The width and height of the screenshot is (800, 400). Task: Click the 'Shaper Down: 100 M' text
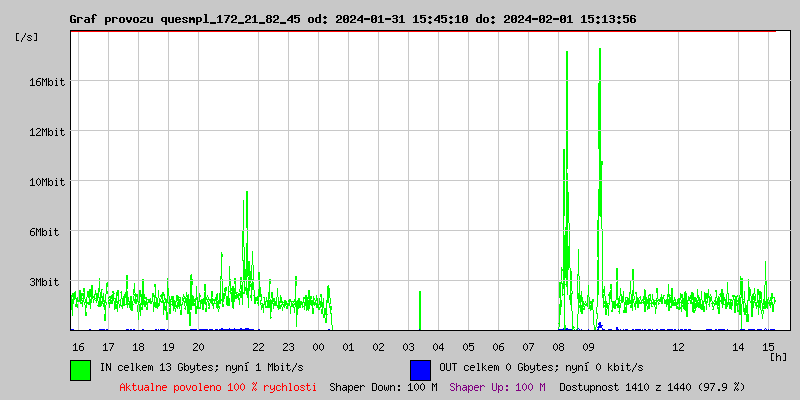(383, 387)
